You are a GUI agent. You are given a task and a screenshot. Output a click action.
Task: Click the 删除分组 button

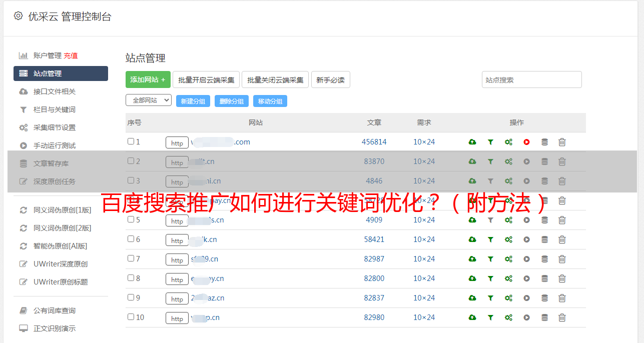click(232, 101)
